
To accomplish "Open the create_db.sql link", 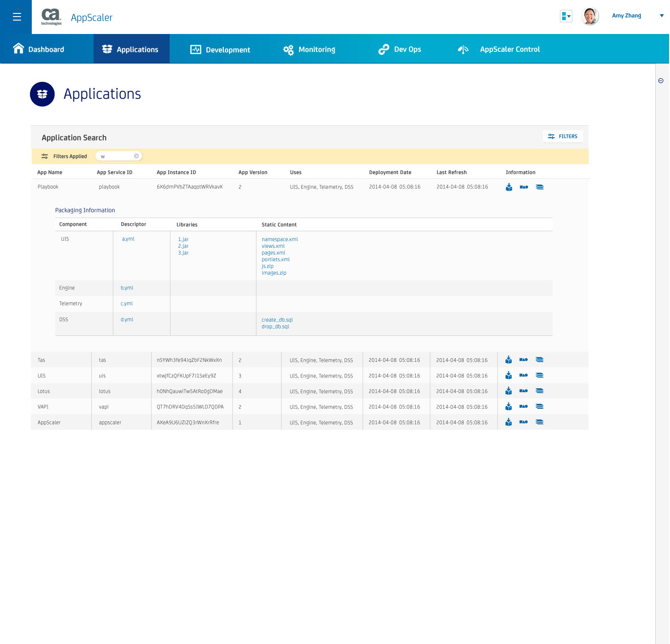I will pyautogui.click(x=277, y=320).
